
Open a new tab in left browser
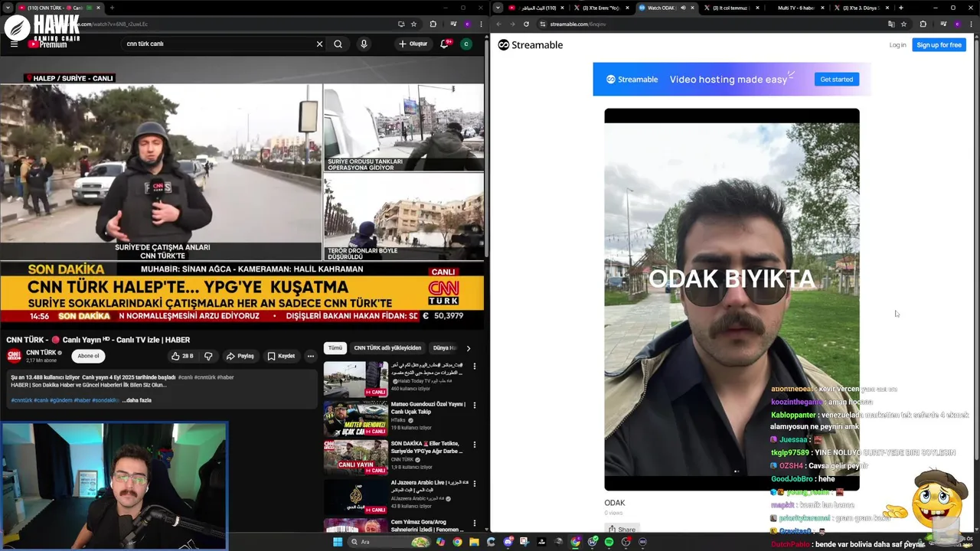click(x=112, y=8)
